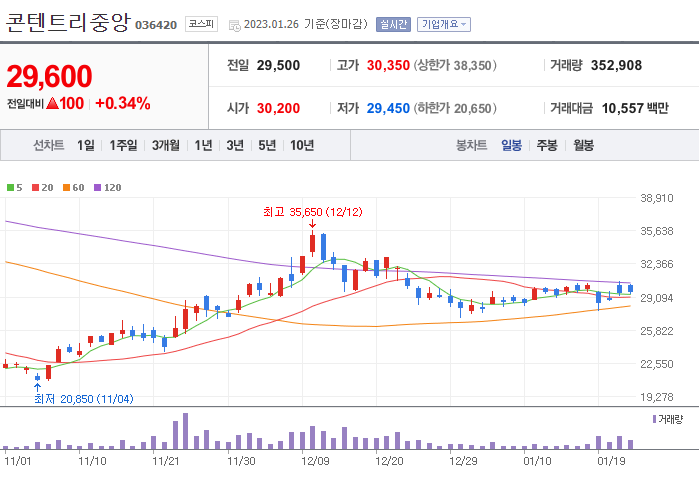Click the 거래량 value 352,908
The image size is (699, 477).
click(x=617, y=66)
